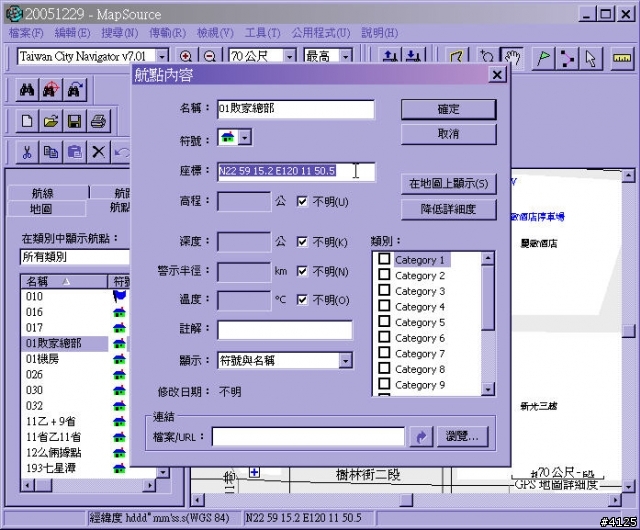640x530 pixels.
Task: Click the 名稱 name input field
Action: pyautogui.click(x=296, y=109)
